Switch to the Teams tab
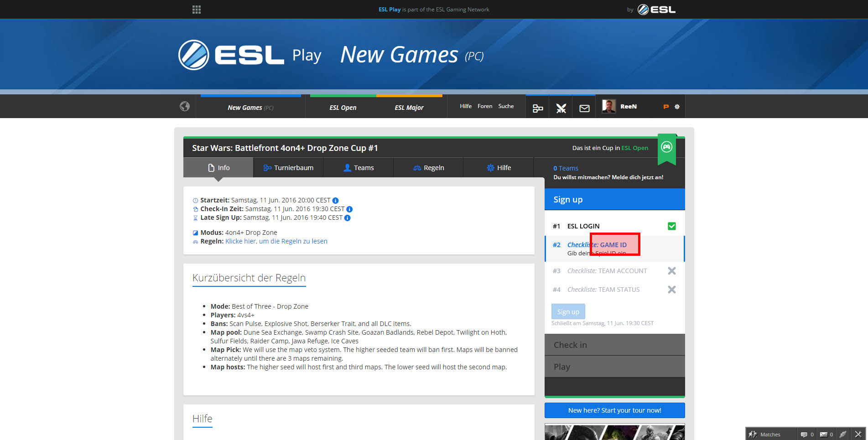The width and height of the screenshot is (868, 440). pyautogui.click(x=359, y=168)
